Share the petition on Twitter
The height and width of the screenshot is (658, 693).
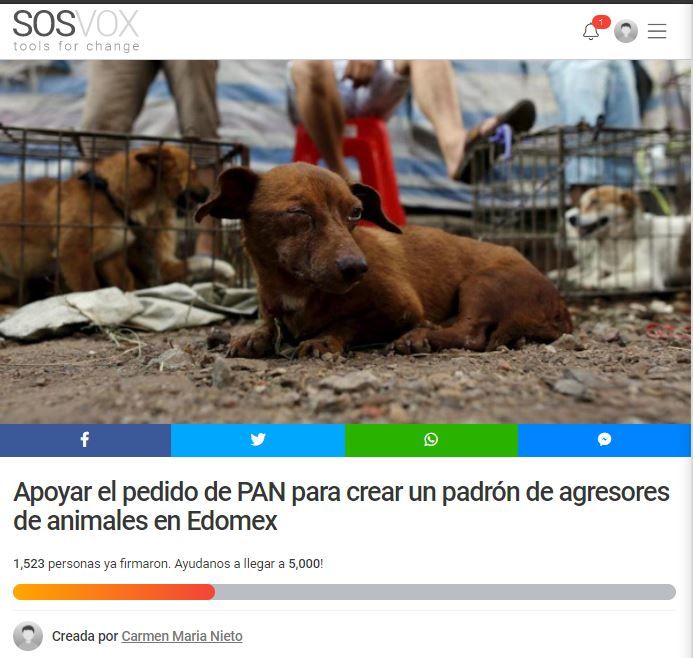point(258,440)
